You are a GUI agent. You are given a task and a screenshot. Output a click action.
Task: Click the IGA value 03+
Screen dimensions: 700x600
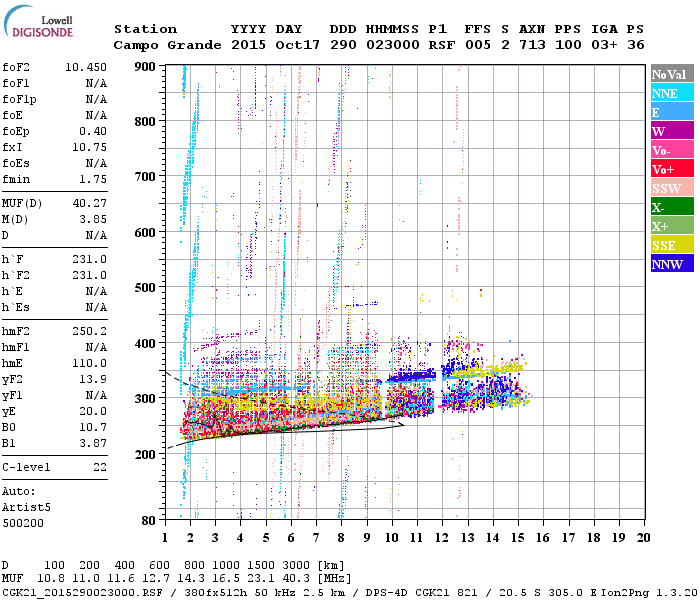[604, 45]
